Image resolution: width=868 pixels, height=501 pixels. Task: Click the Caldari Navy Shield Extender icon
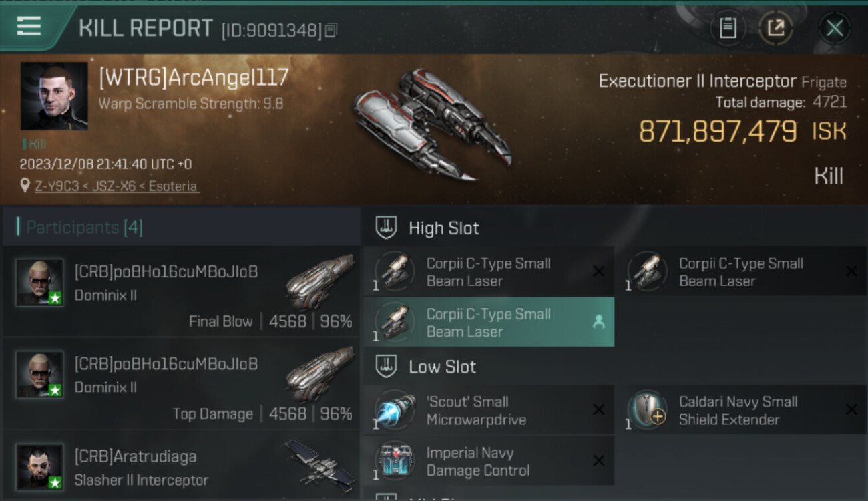(647, 410)
